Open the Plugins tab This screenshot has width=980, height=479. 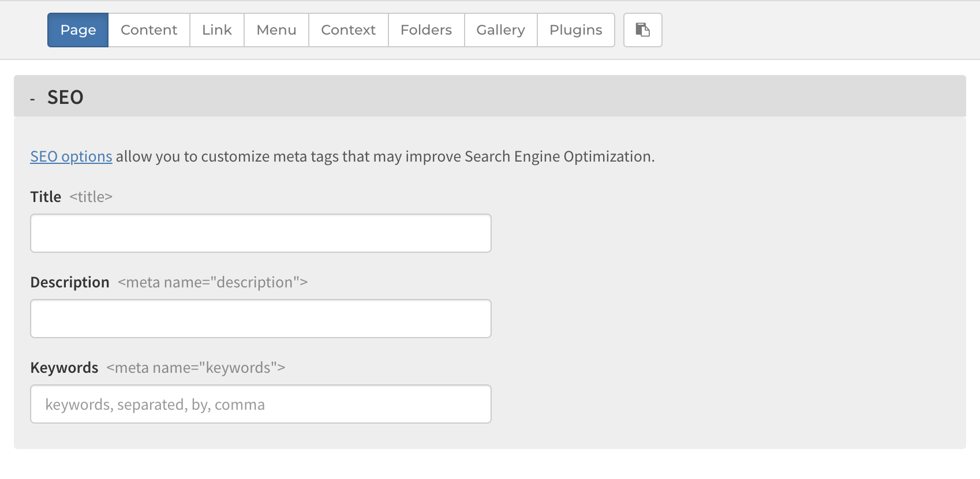[575, 30]
